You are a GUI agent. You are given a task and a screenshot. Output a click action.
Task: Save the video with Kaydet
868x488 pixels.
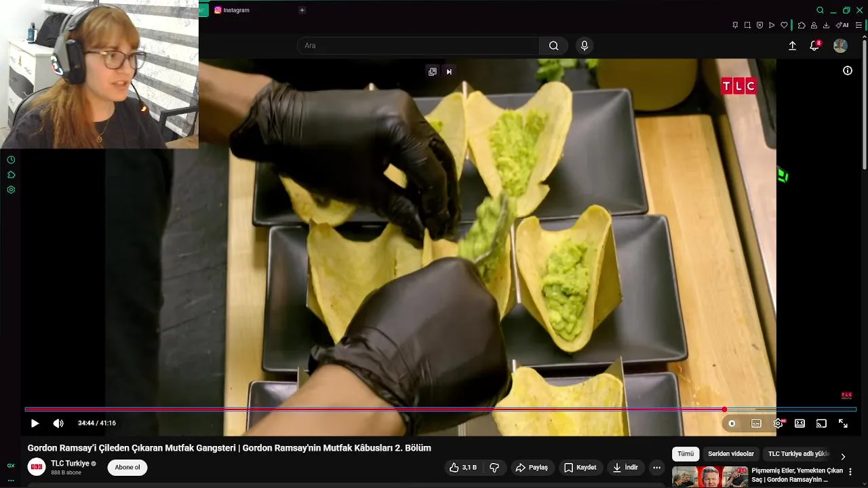click(x=580, y=468)
